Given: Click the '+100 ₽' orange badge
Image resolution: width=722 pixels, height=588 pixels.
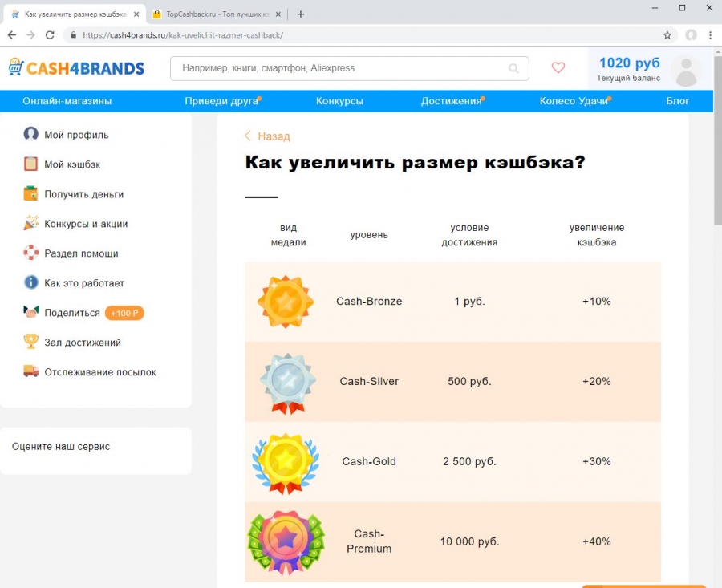Looking at the screenshot, I should tap(124, 313).
